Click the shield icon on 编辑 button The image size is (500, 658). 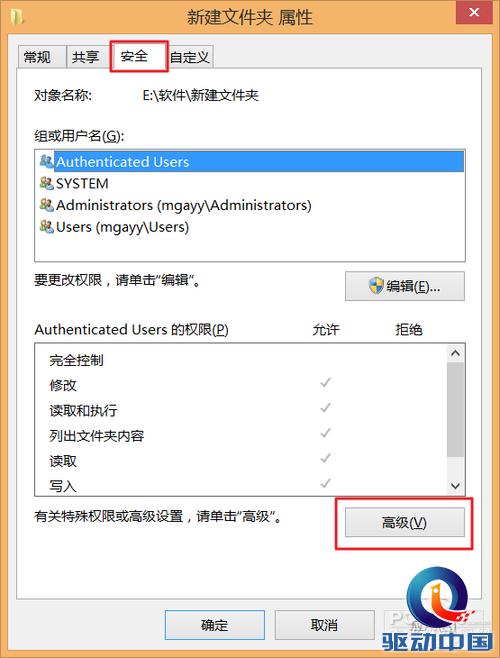point(376,286)
